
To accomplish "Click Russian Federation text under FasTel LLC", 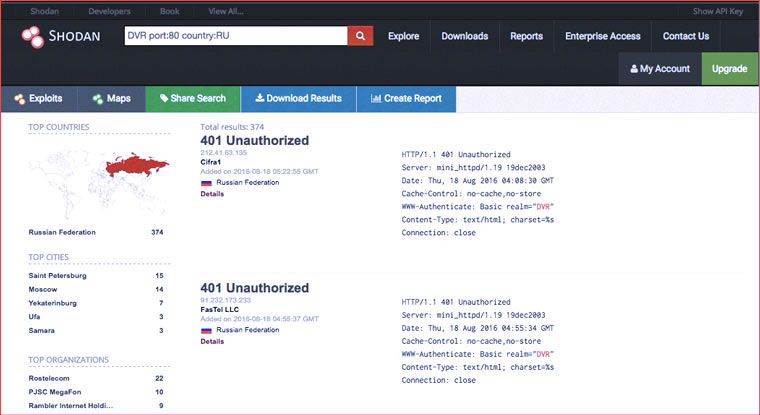I will point(248,330).
